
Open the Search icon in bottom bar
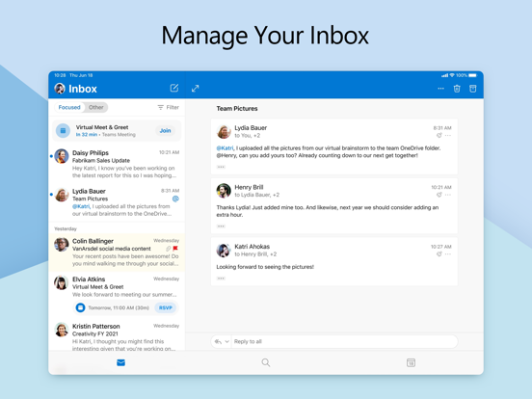(266, 362)
